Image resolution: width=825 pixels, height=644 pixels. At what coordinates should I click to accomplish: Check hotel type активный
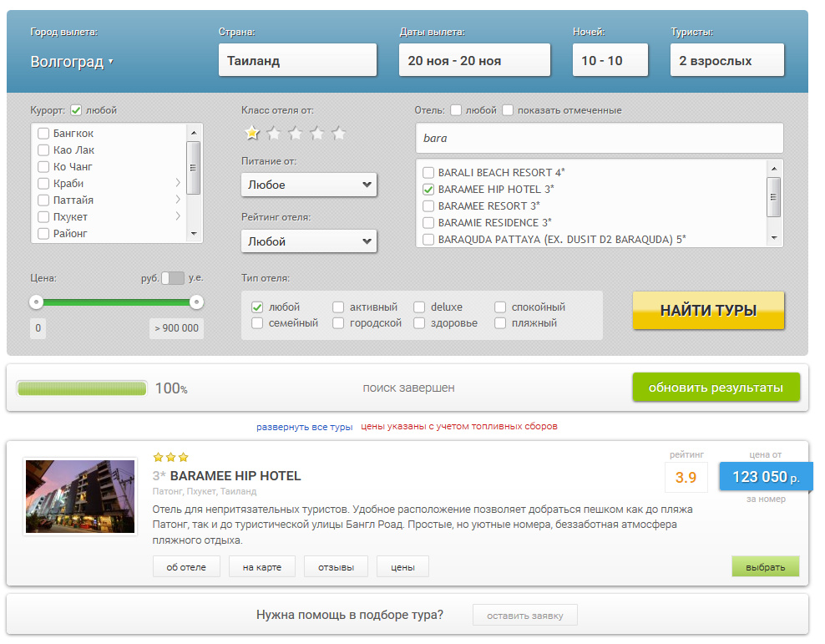(x=338, y=307)
